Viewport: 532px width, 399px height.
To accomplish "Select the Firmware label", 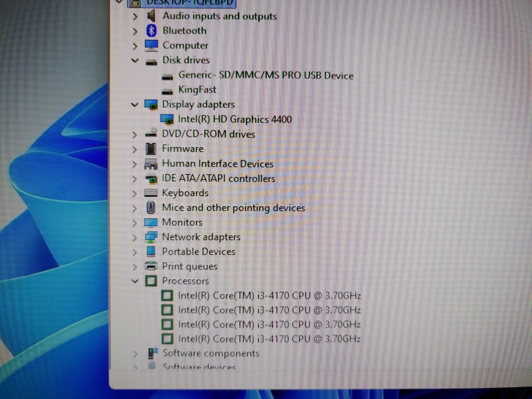I will 183,149.
